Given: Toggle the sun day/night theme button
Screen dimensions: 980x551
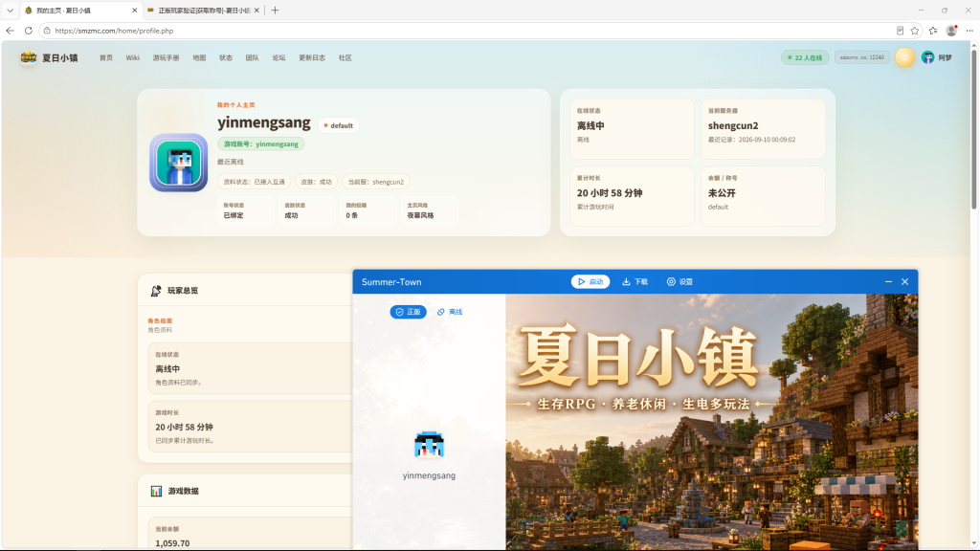Looking at the screenshot, I should (x=904, y=57).
